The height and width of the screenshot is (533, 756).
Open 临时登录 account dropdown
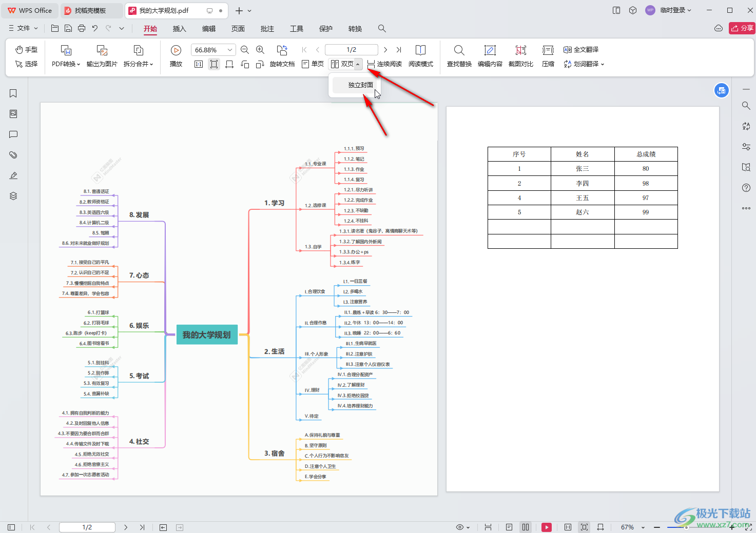675,10
